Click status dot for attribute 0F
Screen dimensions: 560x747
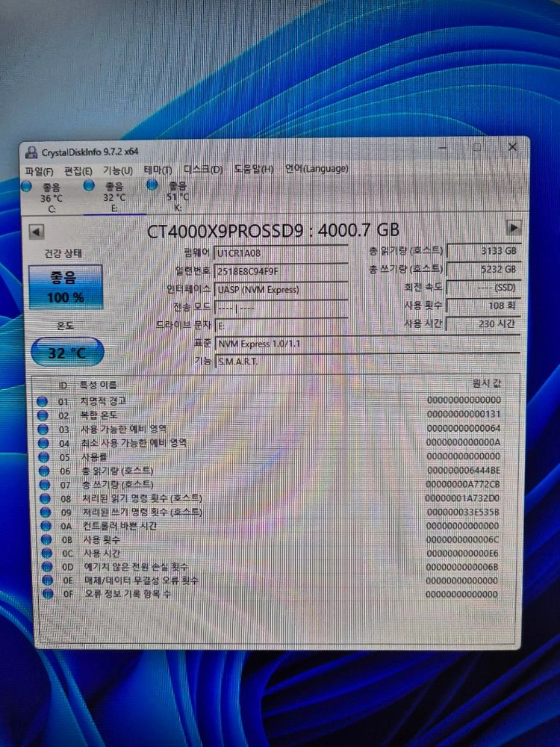(x=48, y=594)
